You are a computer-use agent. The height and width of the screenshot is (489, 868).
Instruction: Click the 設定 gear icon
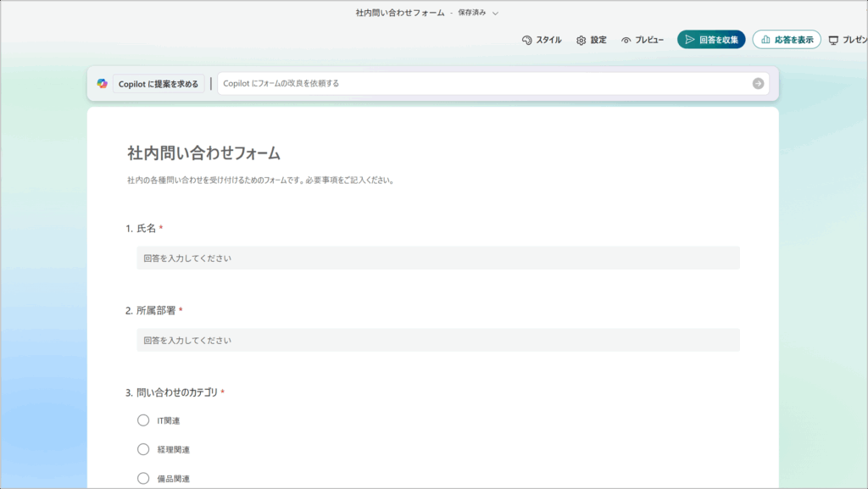tap(581, 40)
